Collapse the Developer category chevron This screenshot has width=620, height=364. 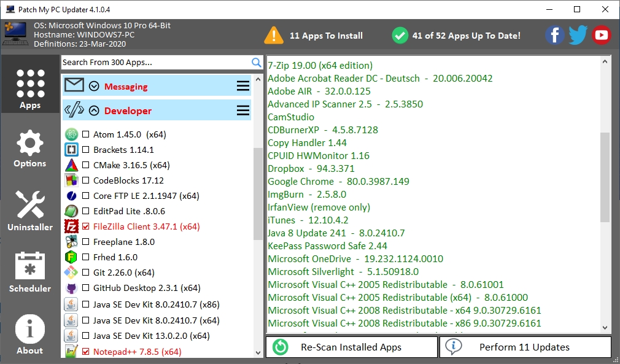click(94, 110)
